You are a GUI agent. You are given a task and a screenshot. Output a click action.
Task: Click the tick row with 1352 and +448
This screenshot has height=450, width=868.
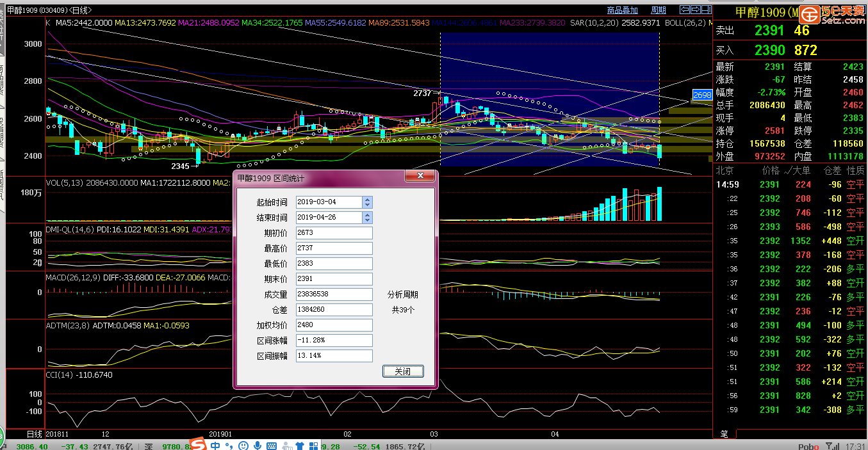click(789, 241)
